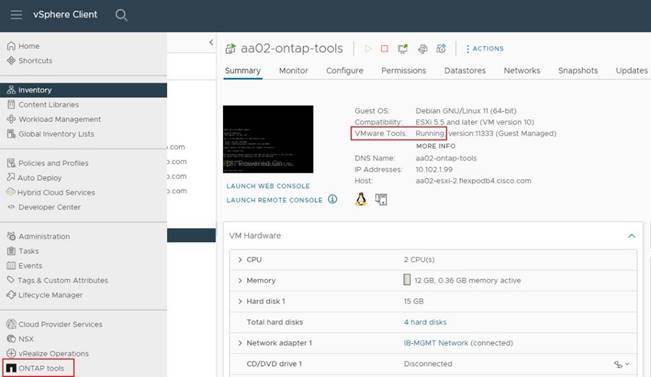
Task: Open the CD/DVD drive connection dropdown arrow
Action: point(627,364)
